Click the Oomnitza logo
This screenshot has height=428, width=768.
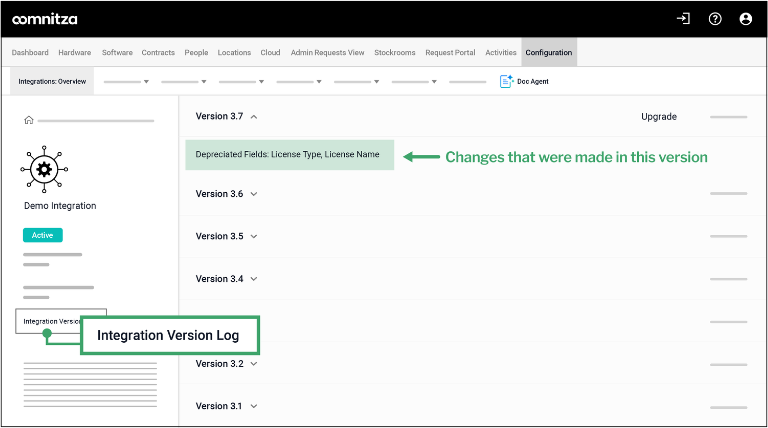pyautogui.click(x=44, y=19)
